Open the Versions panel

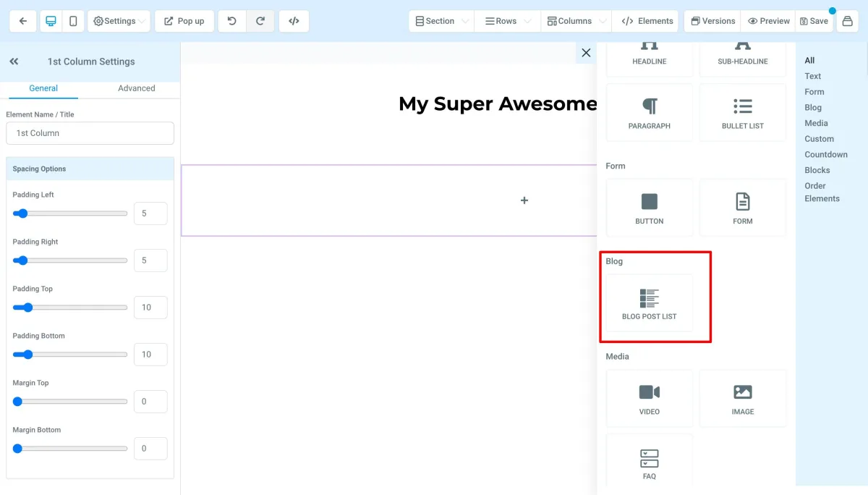click(712, 21)
